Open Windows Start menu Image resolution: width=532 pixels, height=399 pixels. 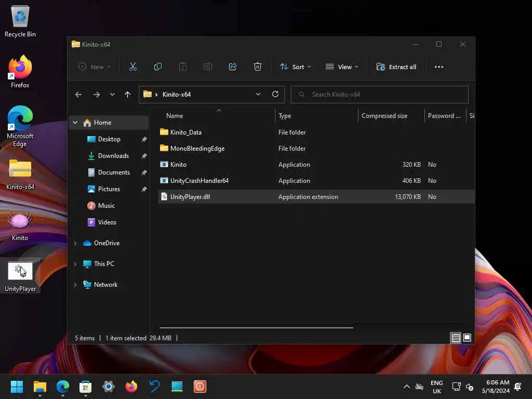pyautogui.click(x=17, y=387)
